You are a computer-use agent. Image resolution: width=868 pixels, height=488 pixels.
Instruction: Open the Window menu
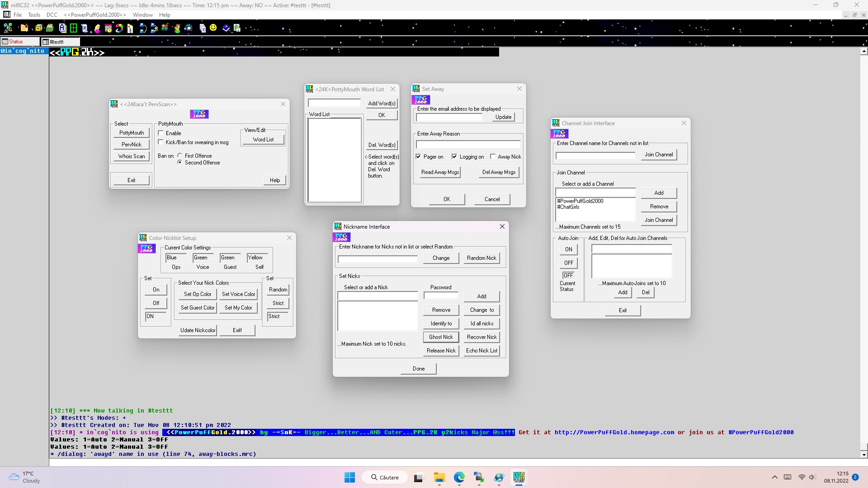[142, 14]
